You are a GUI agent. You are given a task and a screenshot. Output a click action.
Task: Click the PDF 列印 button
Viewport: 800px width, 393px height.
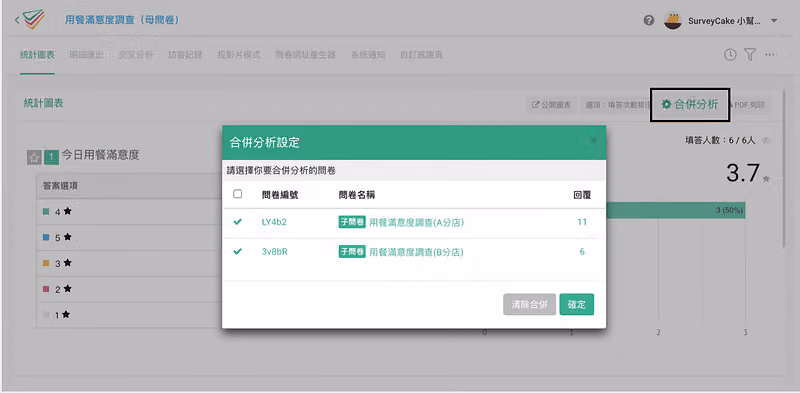click(x=749, y=105)
